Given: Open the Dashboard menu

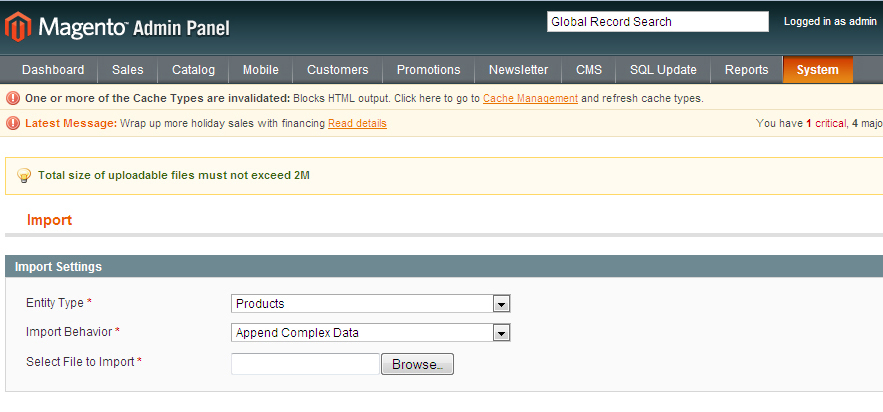Looking at the screenshot, I should tap(53, 70).
